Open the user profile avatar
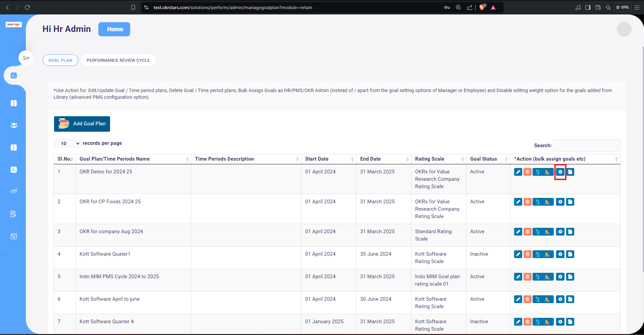 [624, 29]
